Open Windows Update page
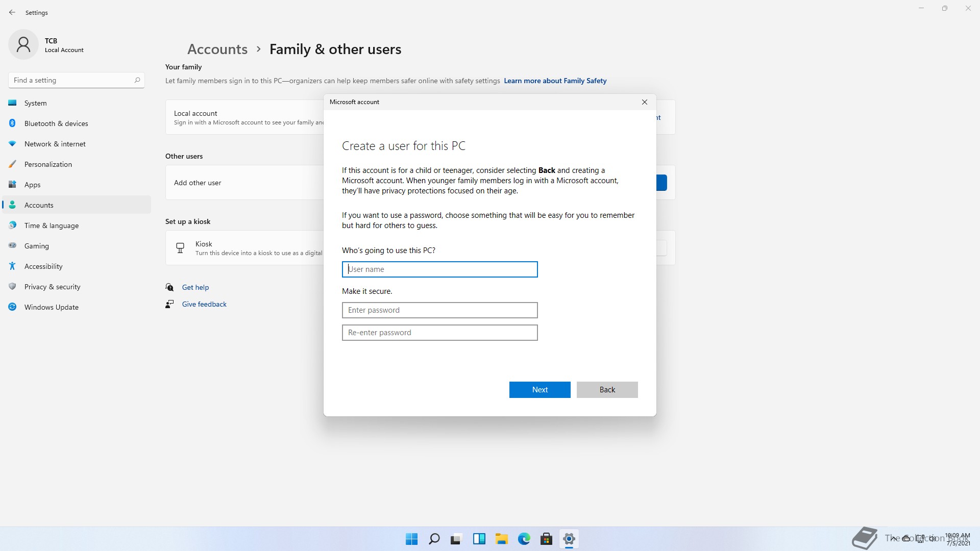Image resolution: width=980 pixels, height=551 pixels. (x=77, y=307)
